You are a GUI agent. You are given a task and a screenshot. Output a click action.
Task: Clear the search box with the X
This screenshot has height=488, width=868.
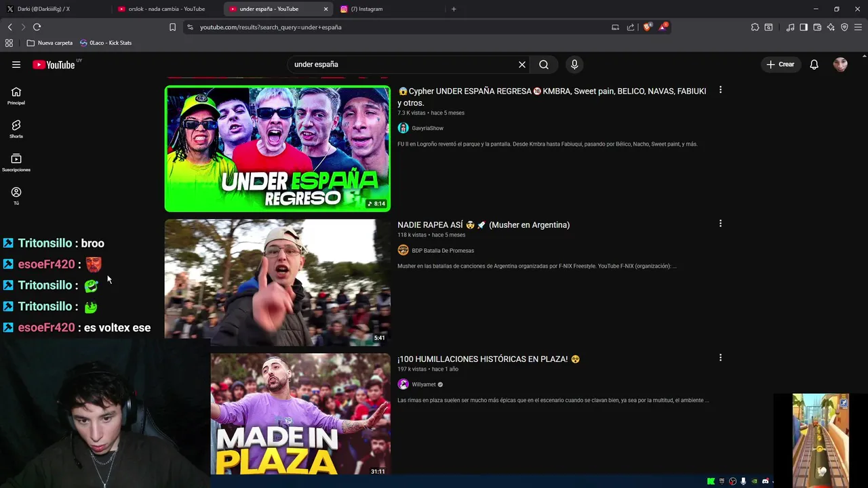point(522,64)
